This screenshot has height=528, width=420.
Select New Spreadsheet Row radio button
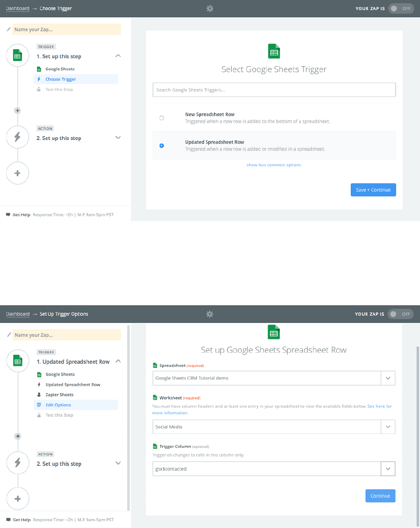click(162, 118)
